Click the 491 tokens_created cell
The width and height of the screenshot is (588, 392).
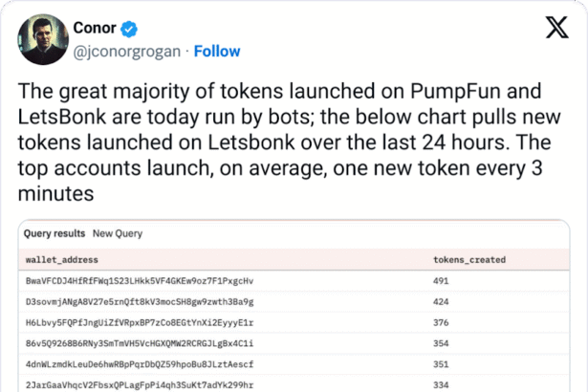tap(442, 281)
